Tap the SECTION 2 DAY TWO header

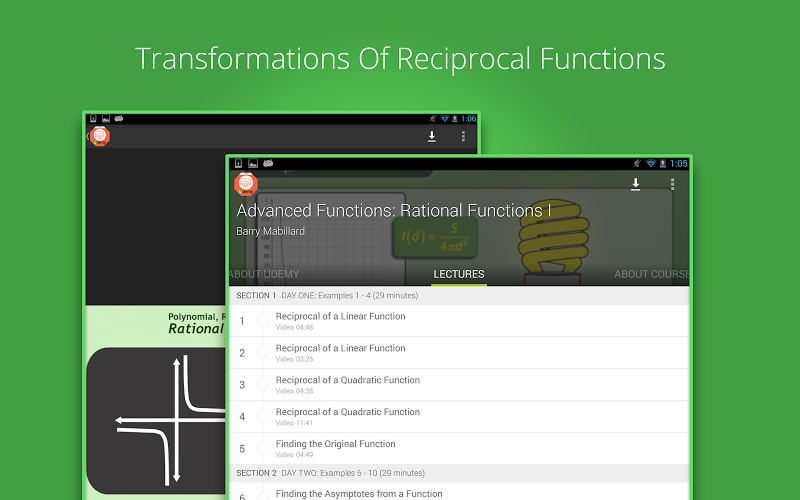(x=459, y=473)
